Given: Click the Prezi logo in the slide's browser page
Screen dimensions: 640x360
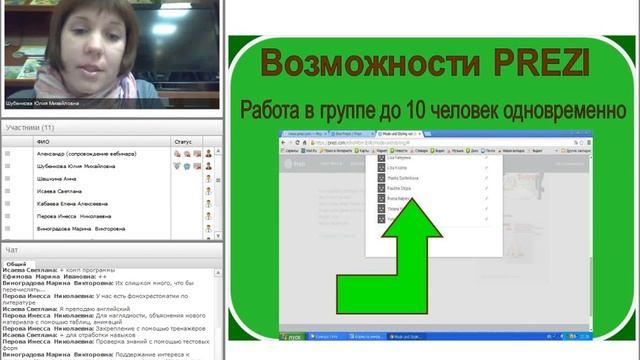Looking at the screenshot, I should pos(294,164).
